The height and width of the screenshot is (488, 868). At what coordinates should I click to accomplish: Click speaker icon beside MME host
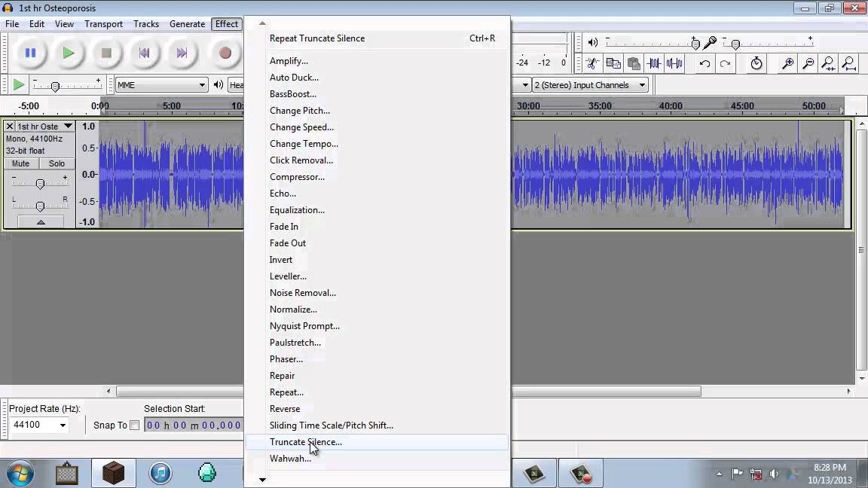(x=219, y=84)
